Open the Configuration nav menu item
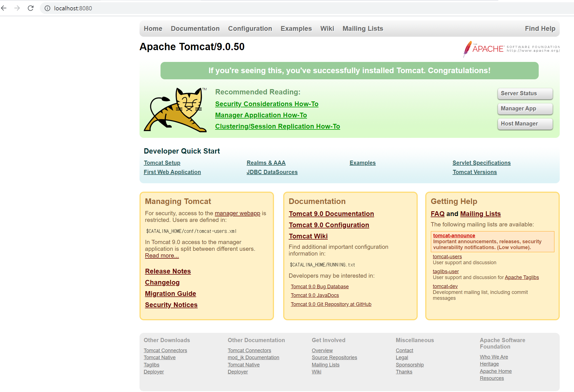The width and height of the screenshot is (574, 392). [x=250, y=29]
